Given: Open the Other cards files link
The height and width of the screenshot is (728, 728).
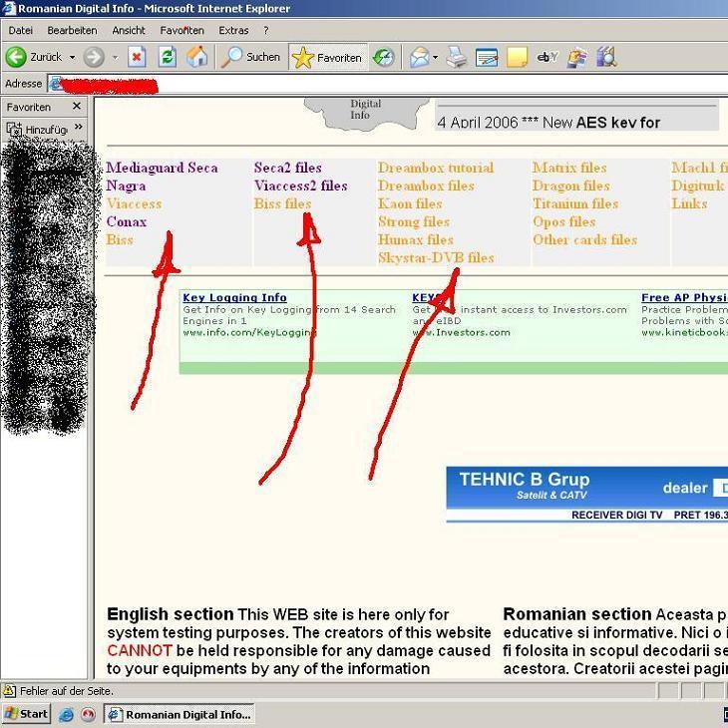Looking at the screenshot, I should point(585,240).
